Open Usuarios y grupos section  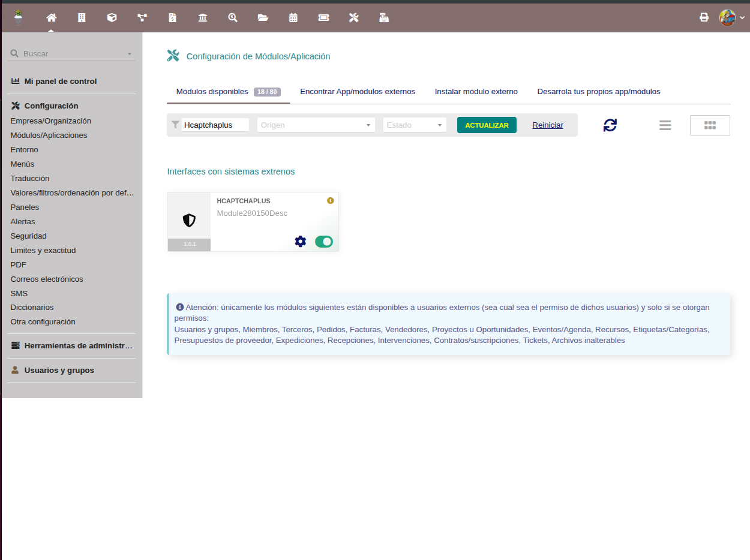point(59,370)
